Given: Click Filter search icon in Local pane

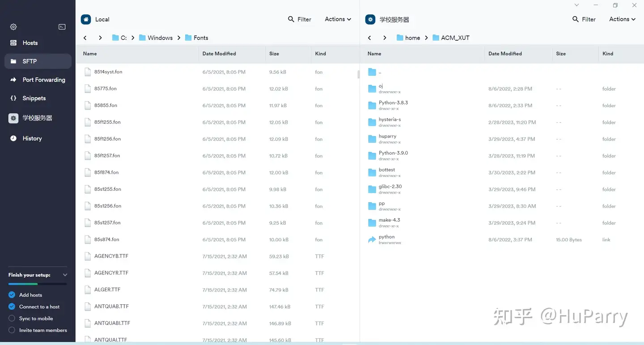Looking at the screenshot, I should pos(291,19).
